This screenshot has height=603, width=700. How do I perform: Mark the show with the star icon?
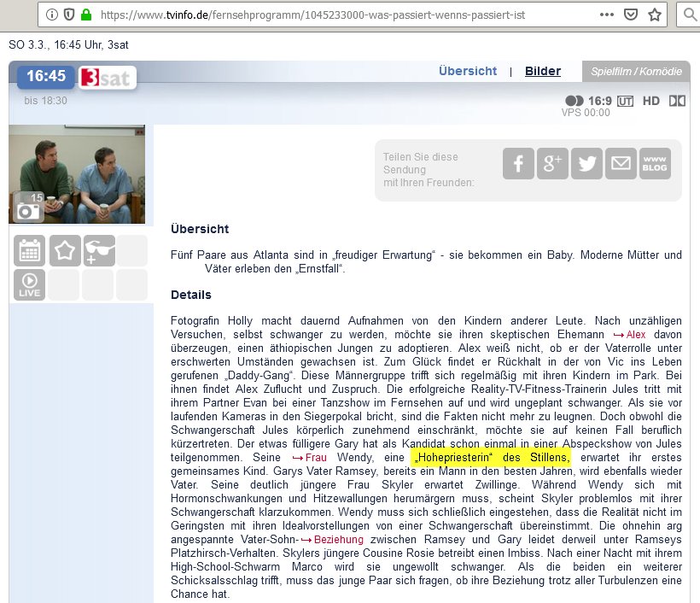(65, 250)
